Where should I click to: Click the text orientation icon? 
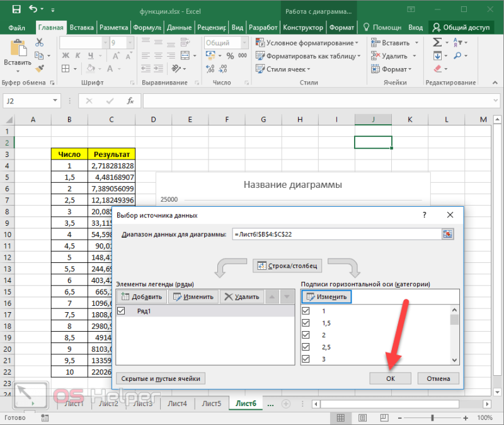(176, 69)
